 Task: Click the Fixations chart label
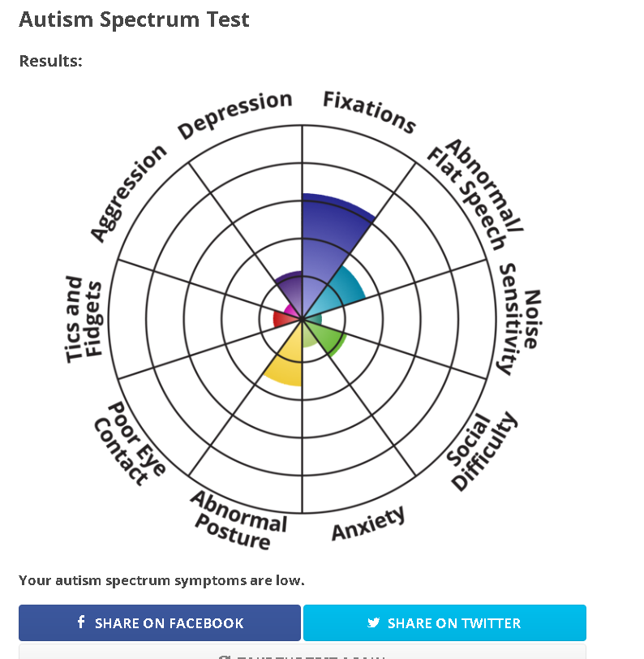369,112
